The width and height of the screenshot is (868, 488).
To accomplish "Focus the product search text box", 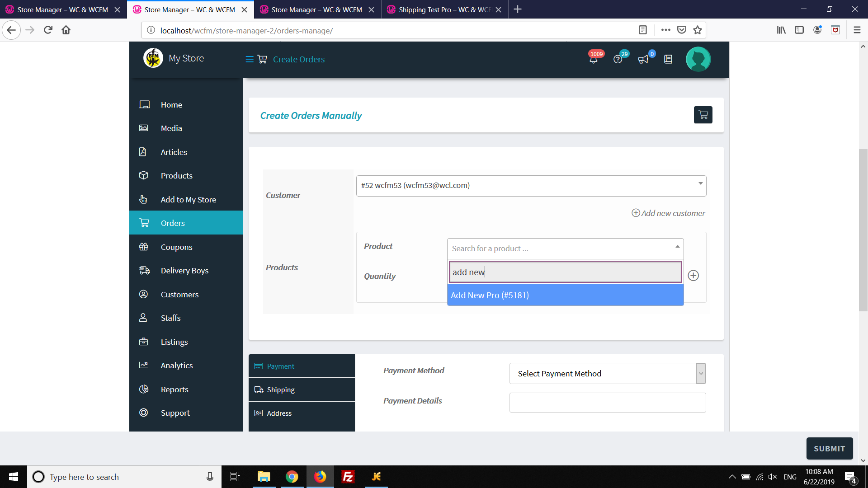I will click(x=565, y=272).
